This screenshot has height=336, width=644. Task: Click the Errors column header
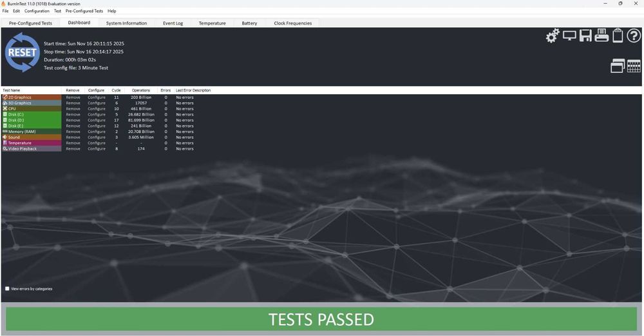pyautogui.click(x=166, y=90)
